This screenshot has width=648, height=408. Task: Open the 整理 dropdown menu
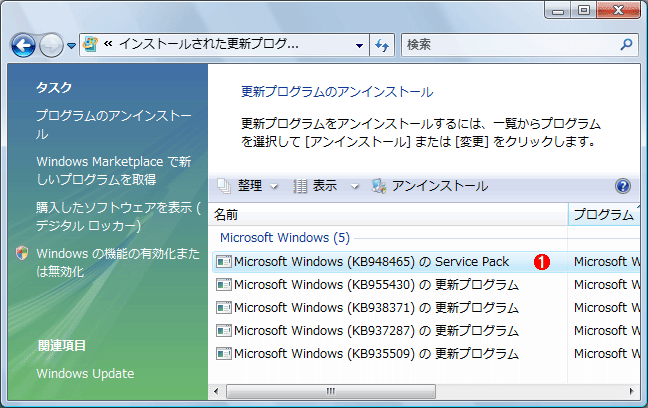pyautogui.click(x=248, y=186)
